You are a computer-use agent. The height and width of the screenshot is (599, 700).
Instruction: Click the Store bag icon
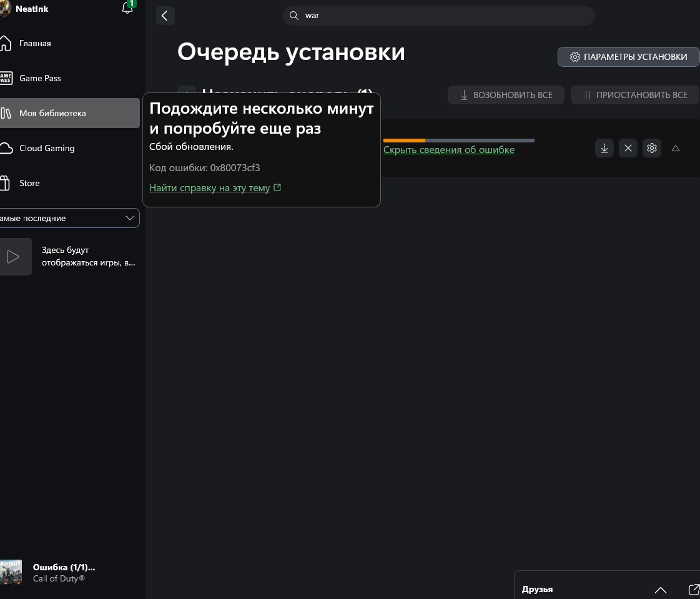5,183
